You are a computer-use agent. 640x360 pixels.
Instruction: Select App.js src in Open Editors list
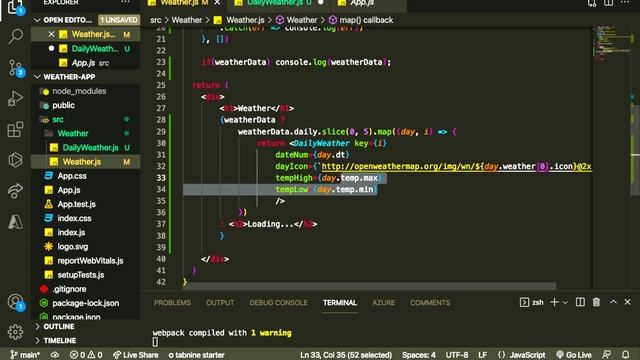pos(86,63)
